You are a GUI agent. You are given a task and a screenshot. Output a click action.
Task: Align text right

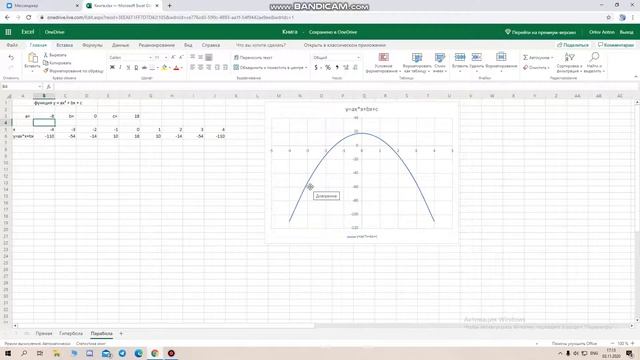209,67
